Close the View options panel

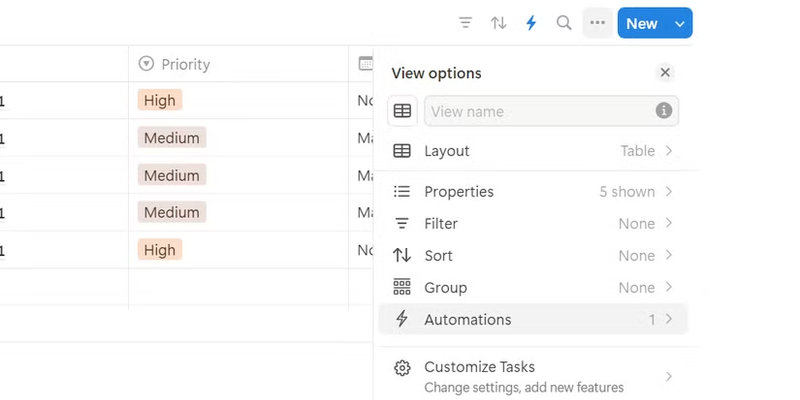click(665, 72)
